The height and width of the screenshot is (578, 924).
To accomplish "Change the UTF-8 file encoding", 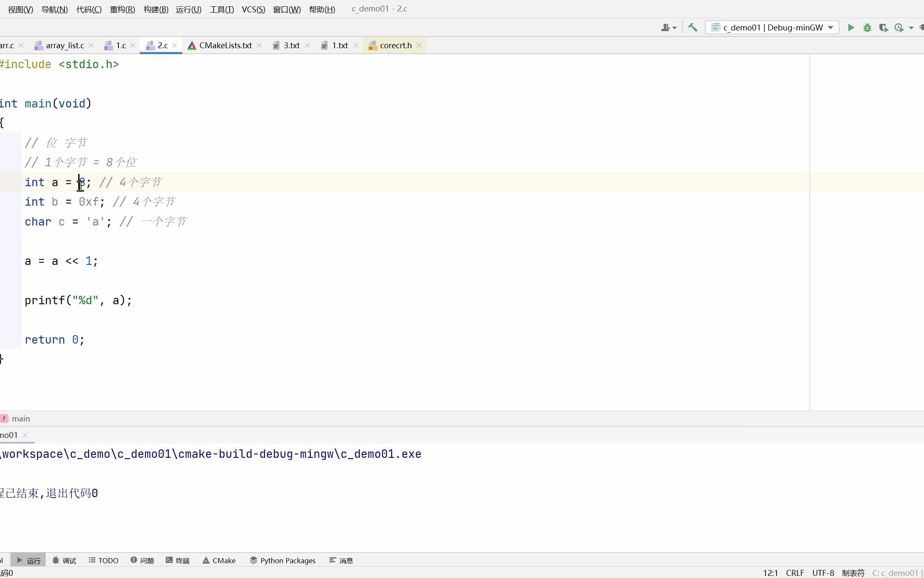I will [823, 573].
